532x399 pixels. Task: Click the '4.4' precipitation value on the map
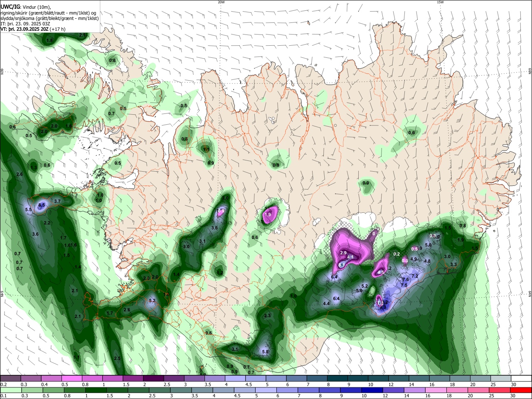[x=326, y=304]
